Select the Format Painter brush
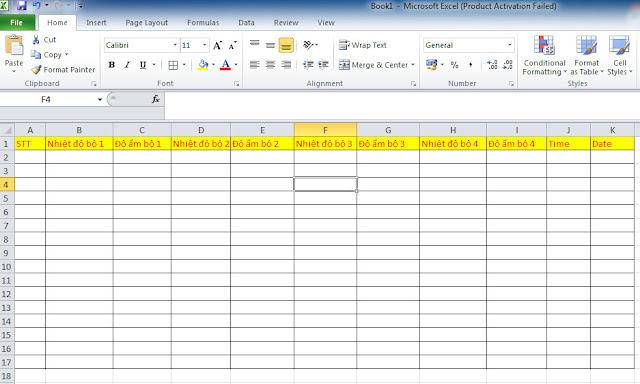 pos(36,70)
